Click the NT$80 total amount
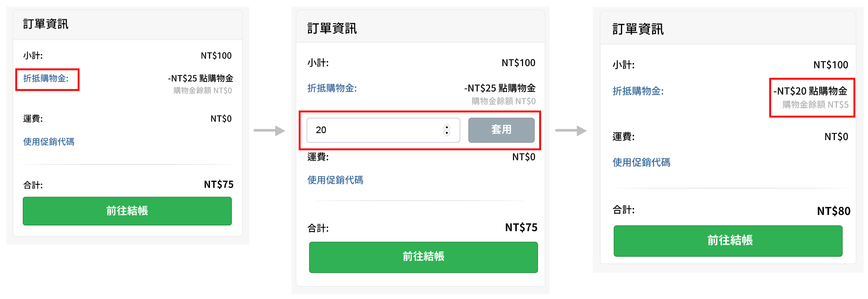The image size is (868, 299). (833, 211)
